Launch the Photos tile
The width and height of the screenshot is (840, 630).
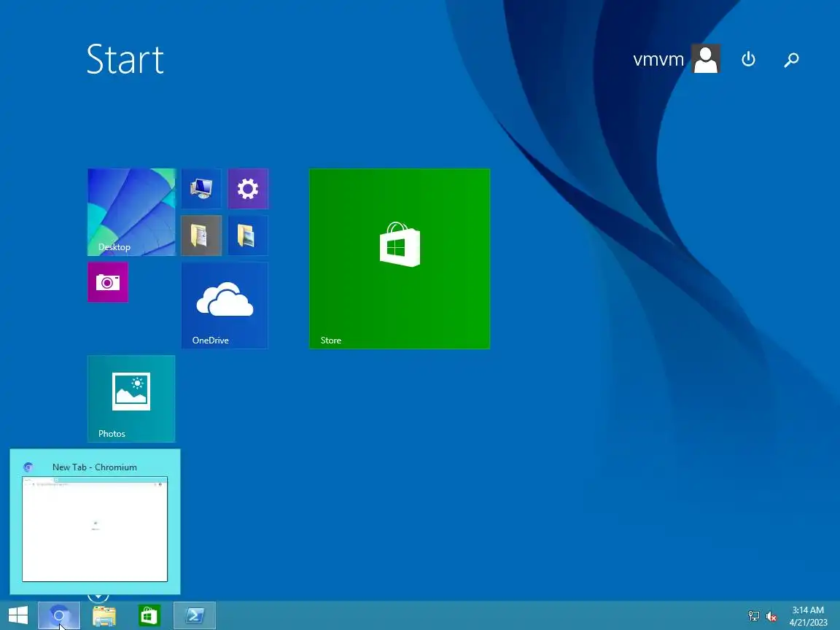coord(131,399)
